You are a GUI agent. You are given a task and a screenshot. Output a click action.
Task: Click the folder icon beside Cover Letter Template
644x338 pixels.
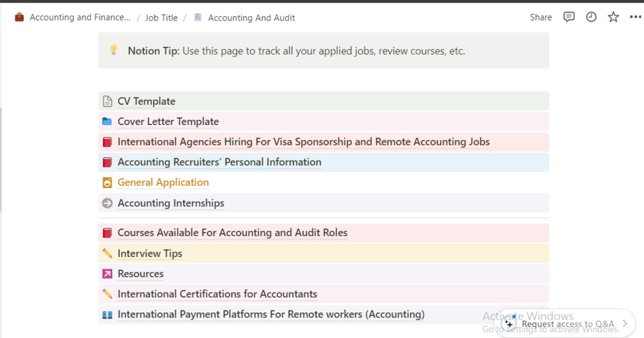(x=107, y=122)
